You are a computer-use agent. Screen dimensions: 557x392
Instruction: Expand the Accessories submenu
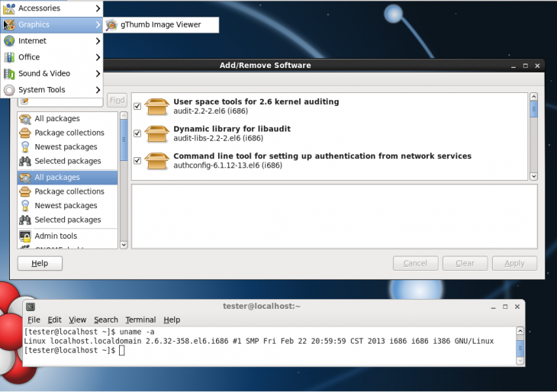[x=98, y=8]
